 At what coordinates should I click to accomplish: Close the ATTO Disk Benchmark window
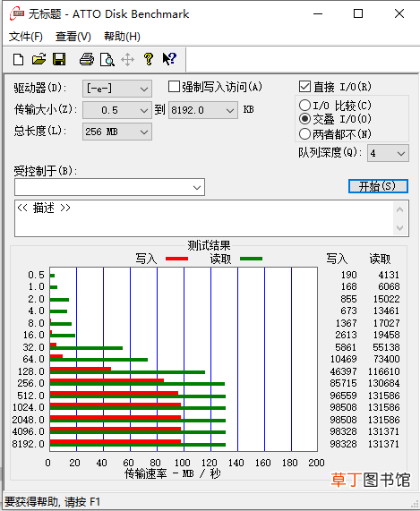click(x=399, y=14)
